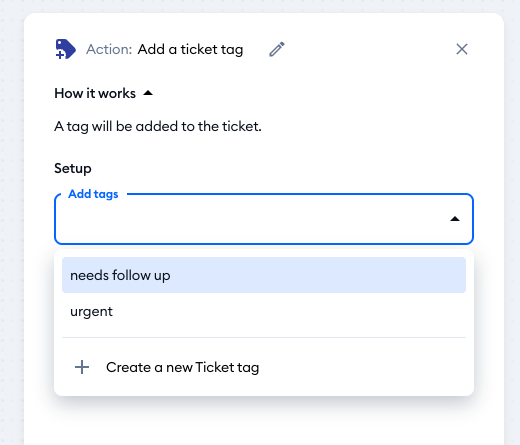
Task: Close the Add a ticket tag panel
Action: click(462, 49)
